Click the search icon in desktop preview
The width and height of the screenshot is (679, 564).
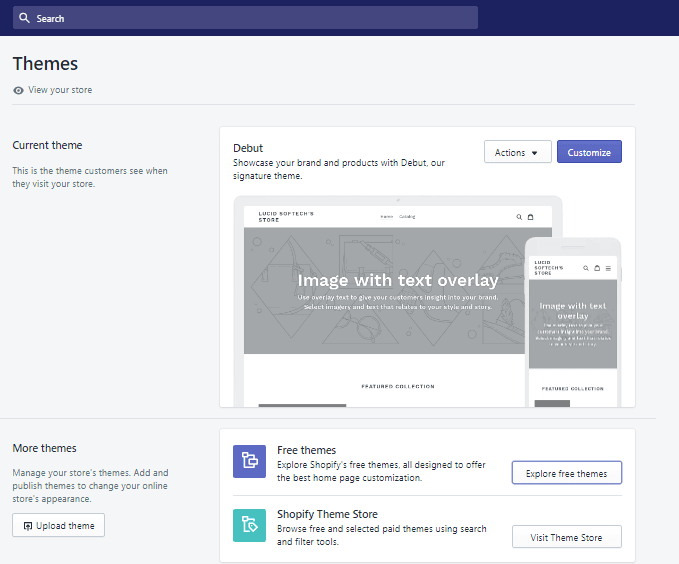(x=519, y=217)
